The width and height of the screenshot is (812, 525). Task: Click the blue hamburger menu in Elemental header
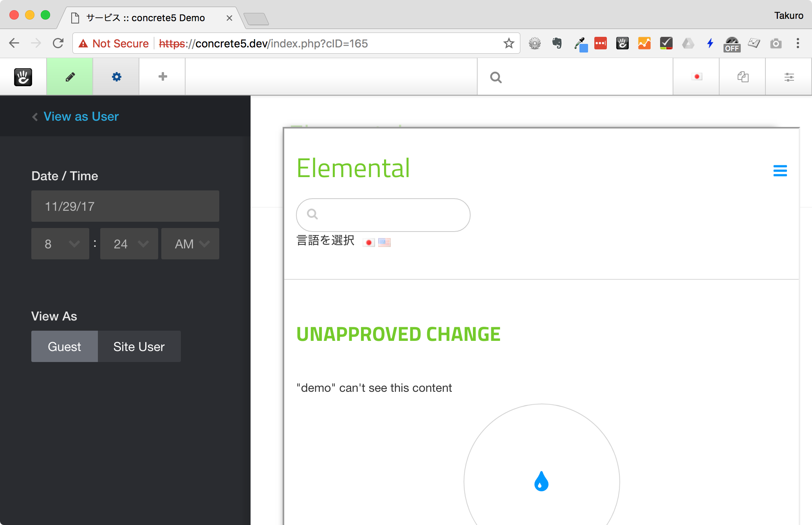click(x=780, y=171)
